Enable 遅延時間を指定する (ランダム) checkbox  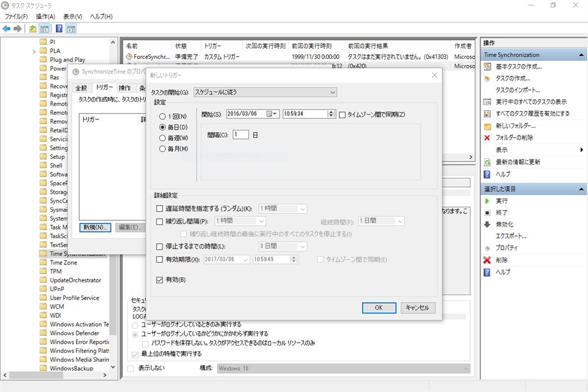[160, 209]
